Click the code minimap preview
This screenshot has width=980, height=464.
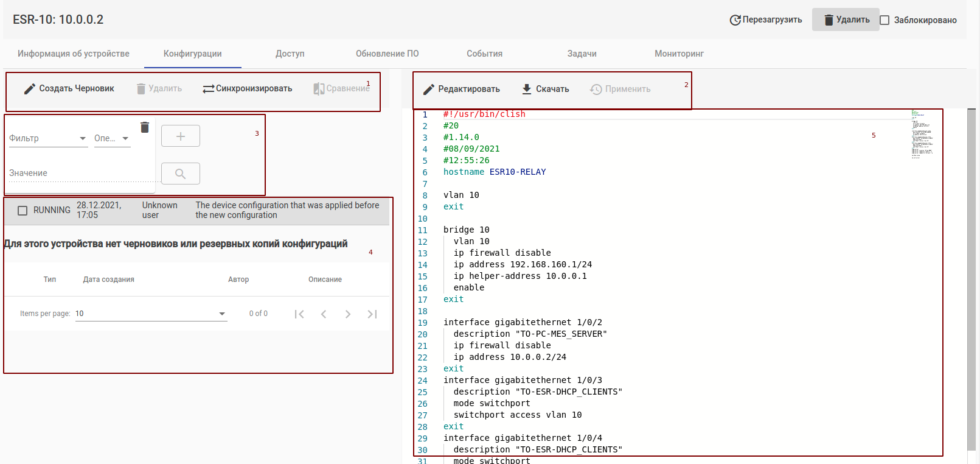[922, 134]
